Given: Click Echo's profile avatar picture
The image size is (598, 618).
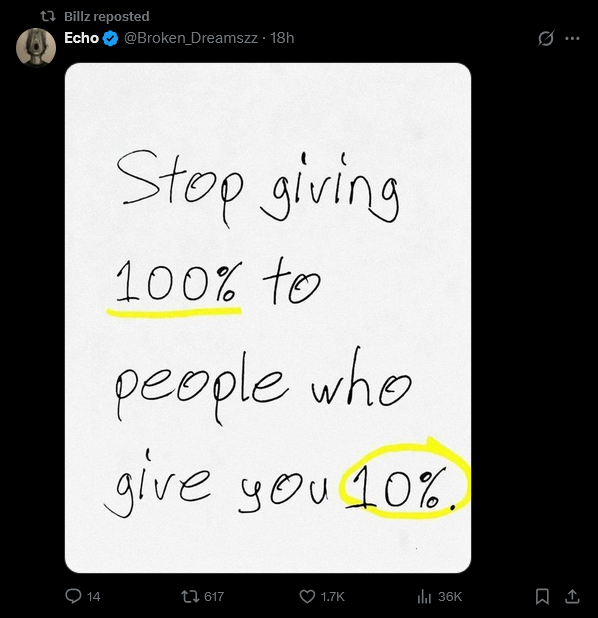Looking at the screenshot, I should 36,47.
